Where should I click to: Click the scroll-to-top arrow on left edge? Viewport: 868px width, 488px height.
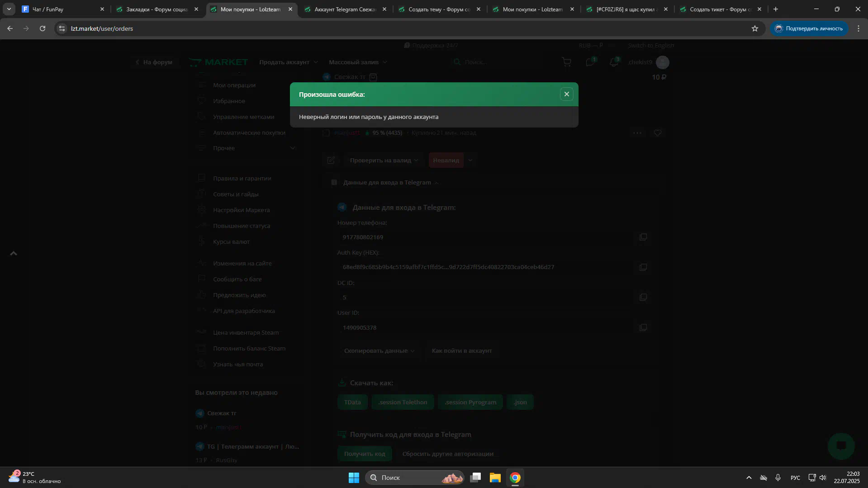pyautogui.click(x=14, y=253)
